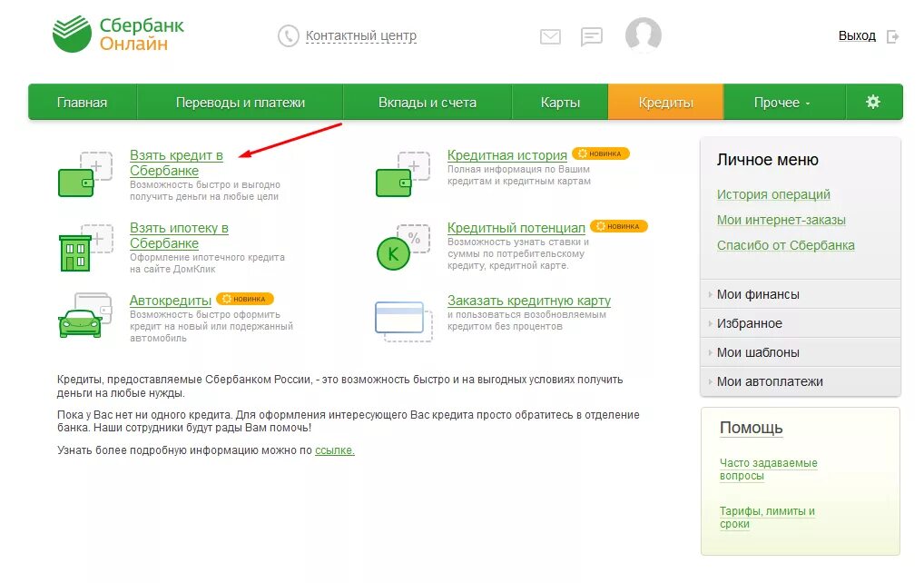Click the phone icon beside Контактный центр

coord(288,36)
